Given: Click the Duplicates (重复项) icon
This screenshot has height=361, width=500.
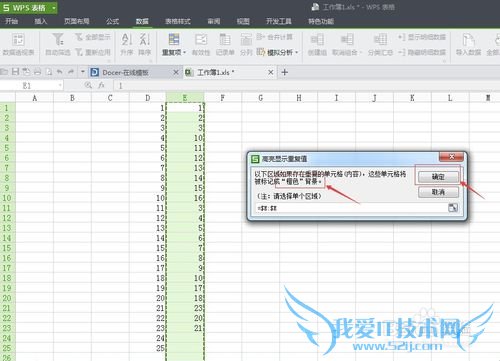Looking at the screenshot, I should click(x=174, y=39).
